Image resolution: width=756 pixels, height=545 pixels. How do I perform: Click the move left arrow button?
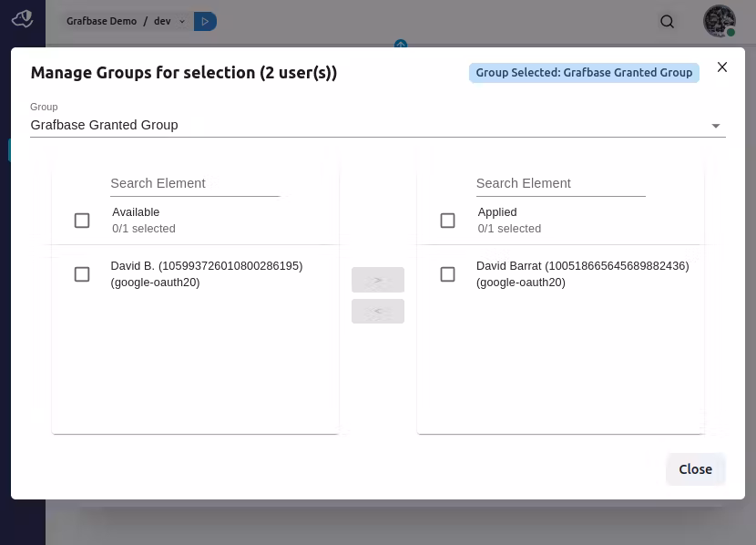378,311
